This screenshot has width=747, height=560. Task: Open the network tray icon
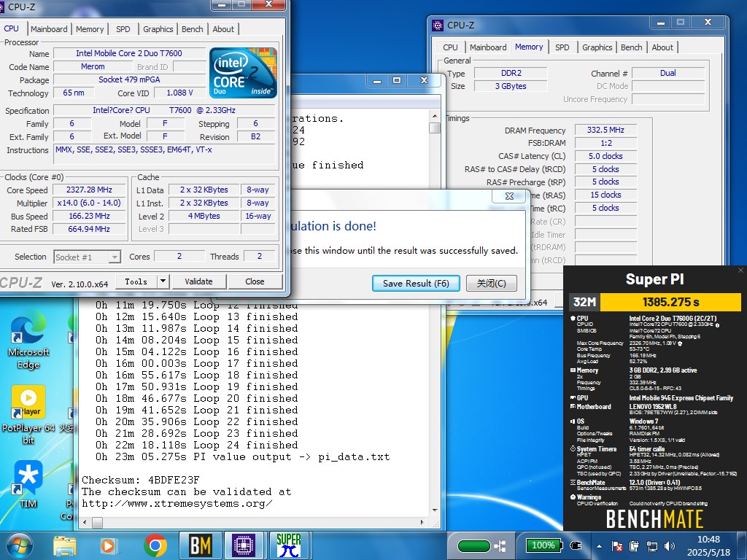[651, 546]
